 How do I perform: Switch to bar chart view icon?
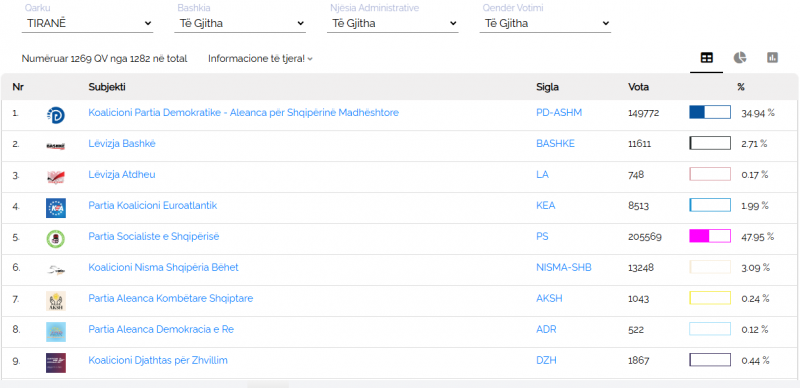pos(772,58)
